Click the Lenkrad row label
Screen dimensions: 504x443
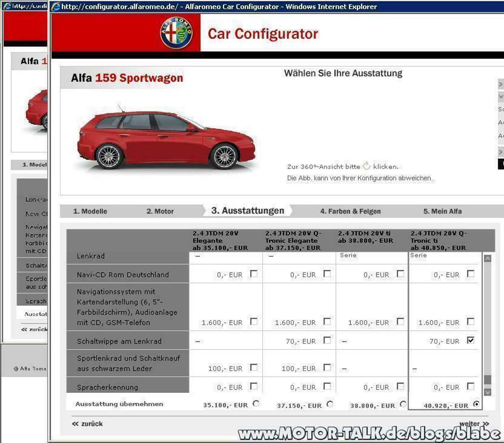point(91,256)
